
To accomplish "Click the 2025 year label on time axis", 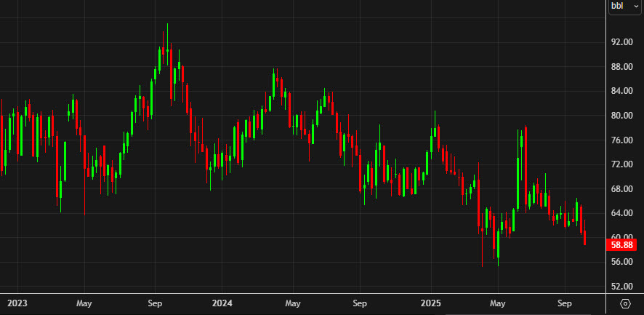I will coord(432,303).
